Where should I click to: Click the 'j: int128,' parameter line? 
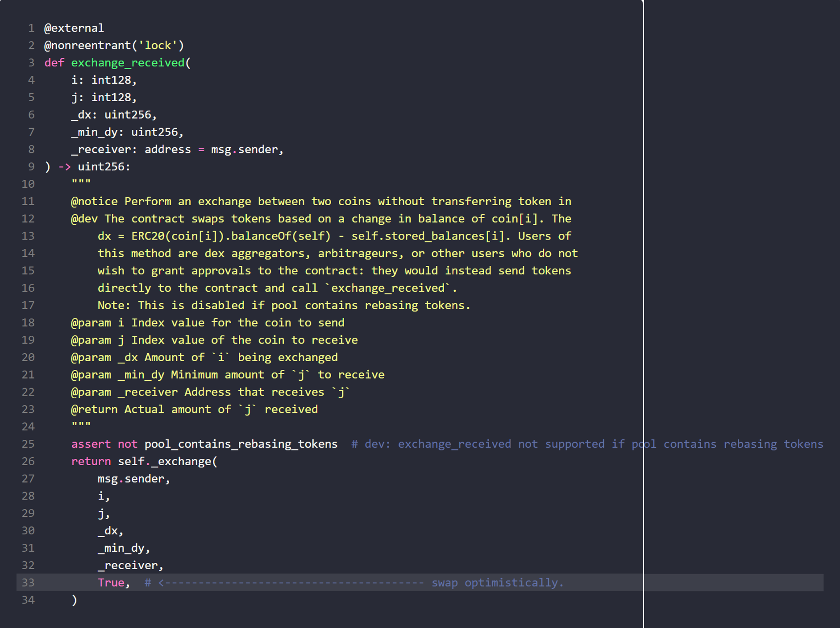104,97
